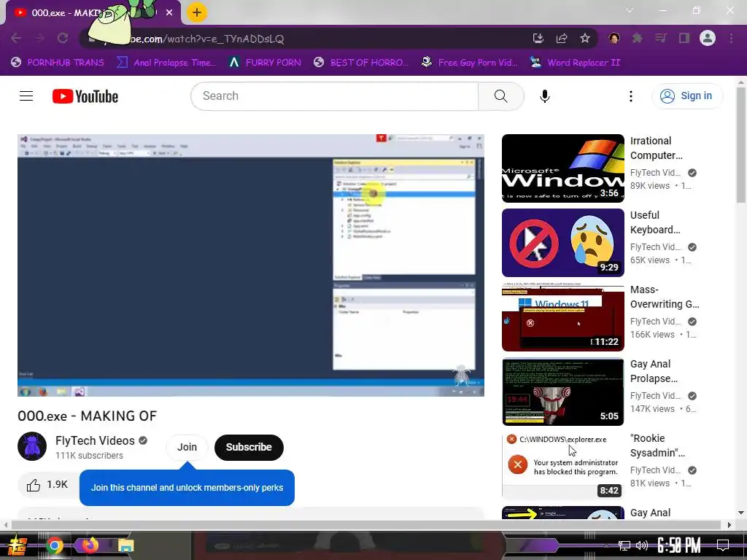The width and height of the screenshot is (747, 560).
Task: Bookmark this page with the star
Action: click(585, 38)
